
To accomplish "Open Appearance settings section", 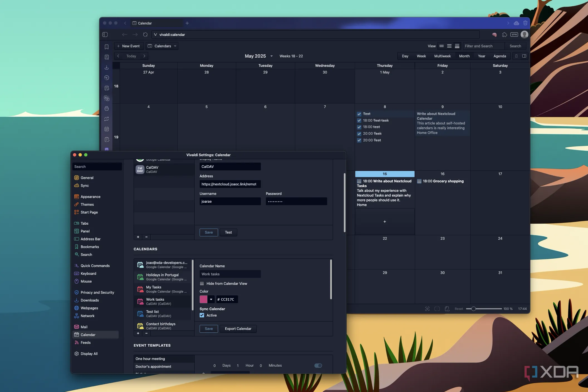I will click(x=90, y=197).
